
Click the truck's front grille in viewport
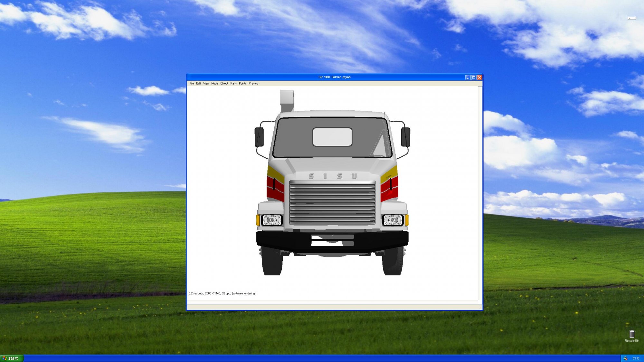click(332, 203)
